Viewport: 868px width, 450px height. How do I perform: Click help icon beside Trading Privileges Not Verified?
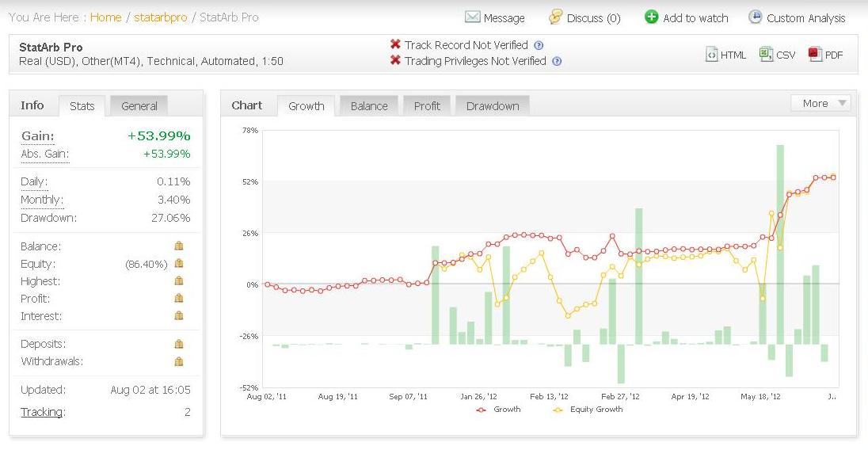point(557,62)
